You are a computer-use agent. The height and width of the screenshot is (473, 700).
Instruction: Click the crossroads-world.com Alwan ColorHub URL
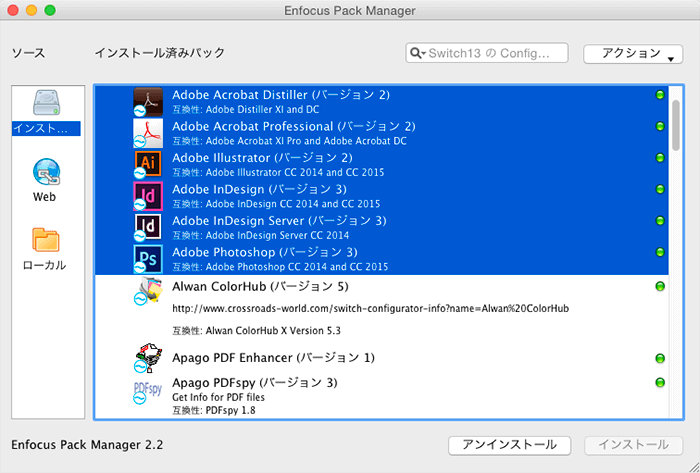371,308
